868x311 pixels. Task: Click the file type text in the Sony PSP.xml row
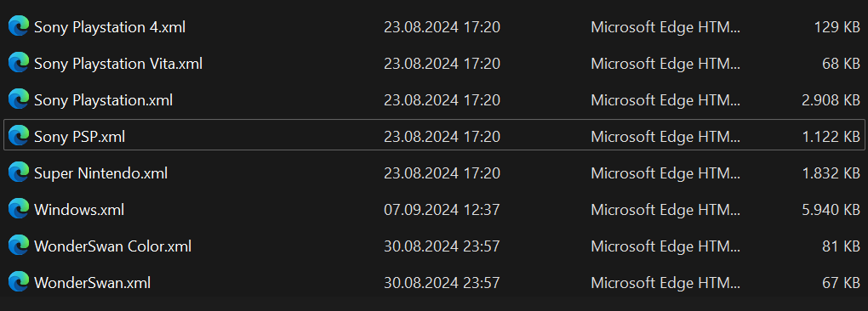(x=665, y=137)
